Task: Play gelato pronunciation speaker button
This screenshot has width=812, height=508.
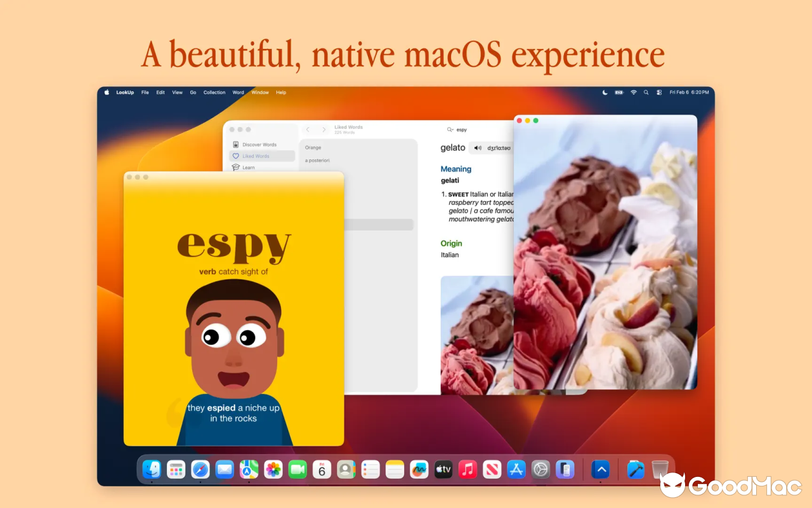Action: click(477, 148)
